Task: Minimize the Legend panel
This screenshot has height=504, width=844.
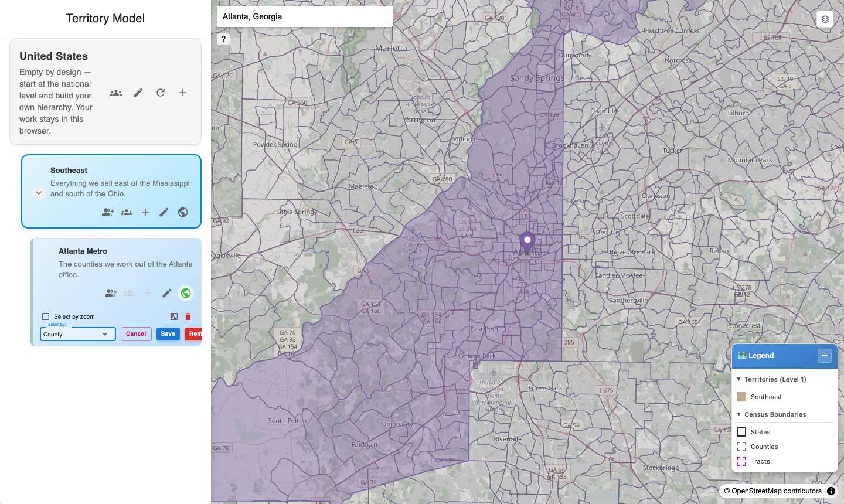Action: point(825,356)
